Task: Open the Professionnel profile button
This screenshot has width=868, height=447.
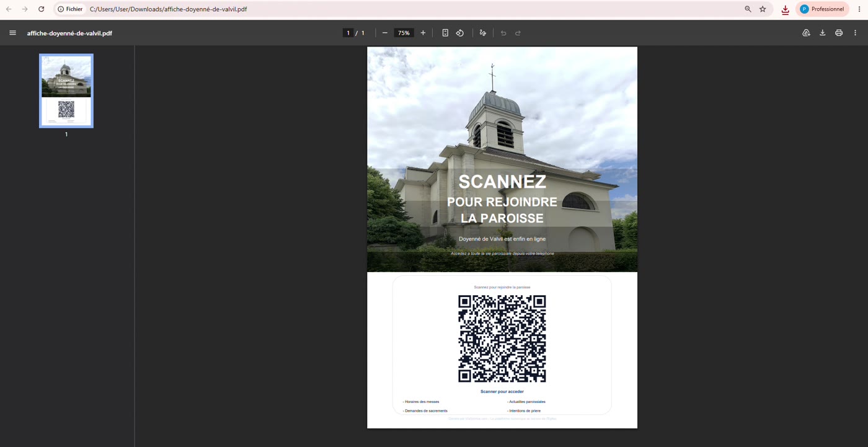Action: [x=822, y=9]
